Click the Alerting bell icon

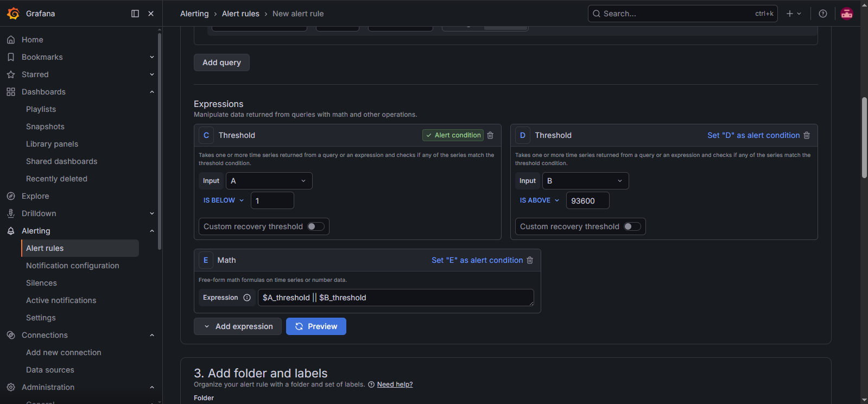tap(11, 231)
